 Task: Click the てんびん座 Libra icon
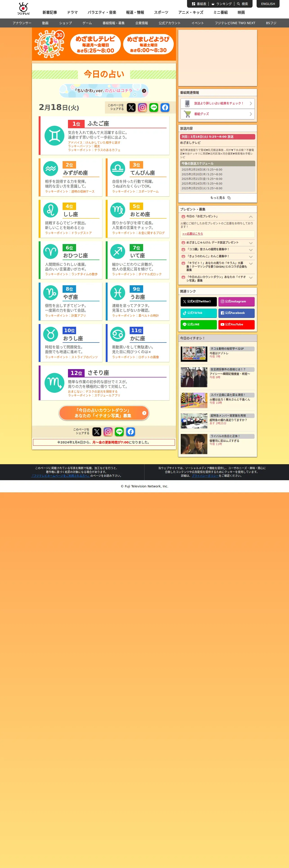click(118, 169)
